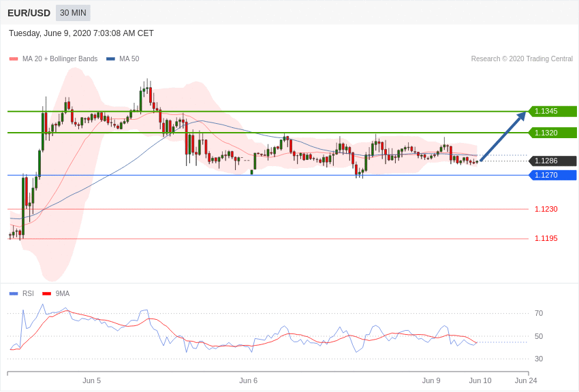The height and width of the screenshot is (392, 579).
Task: Select the 1.1345 green resistance label
Action: [x=552, y=111]
